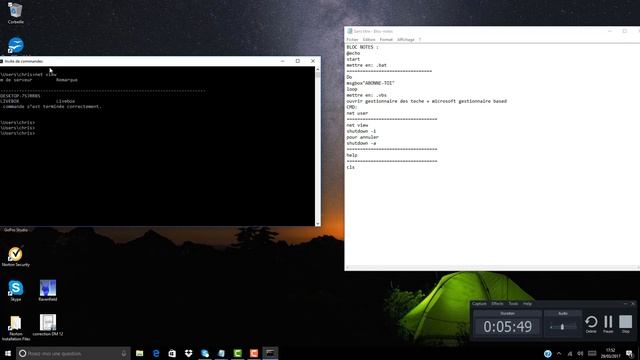640x360 pixels.
Task: Open the Effects menu in the recorder
Action: click(497, 304)
